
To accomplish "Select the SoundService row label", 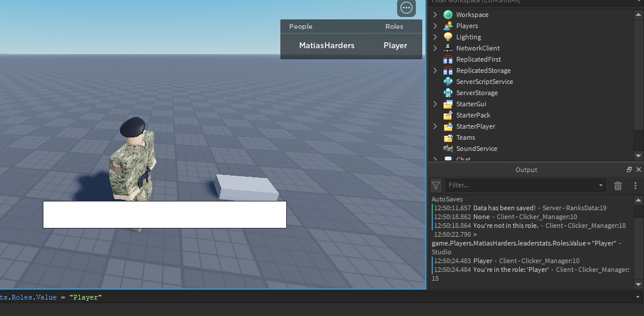I will click(476, 149).
